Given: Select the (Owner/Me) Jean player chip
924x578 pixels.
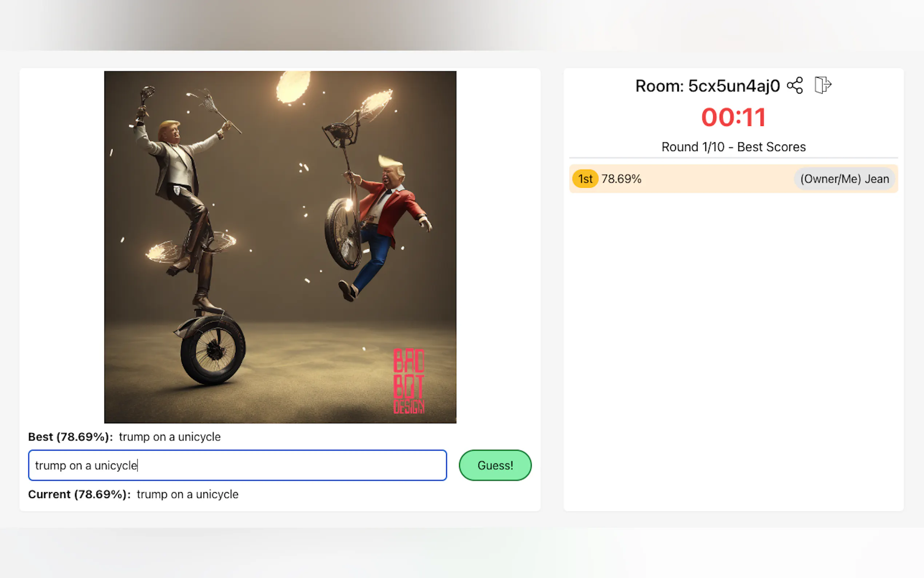Looking at the screenshot, I should [844, 179].
